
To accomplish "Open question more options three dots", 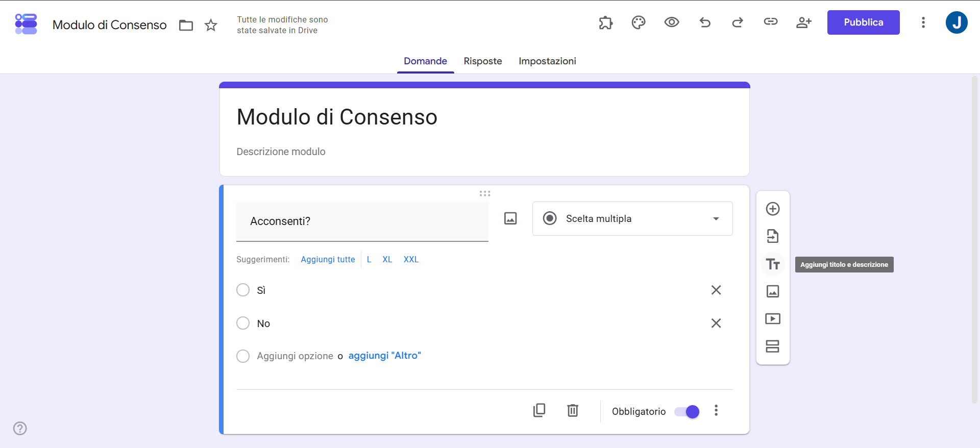I will (716, 410).
